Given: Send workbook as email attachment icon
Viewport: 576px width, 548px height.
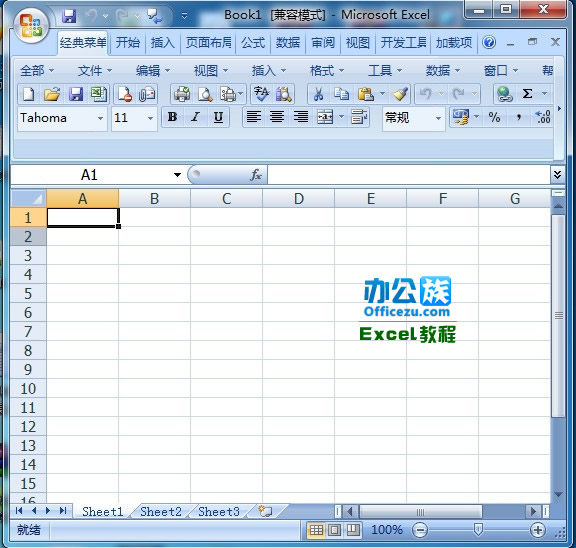Looking at the screenshot, I should point(147,94).
